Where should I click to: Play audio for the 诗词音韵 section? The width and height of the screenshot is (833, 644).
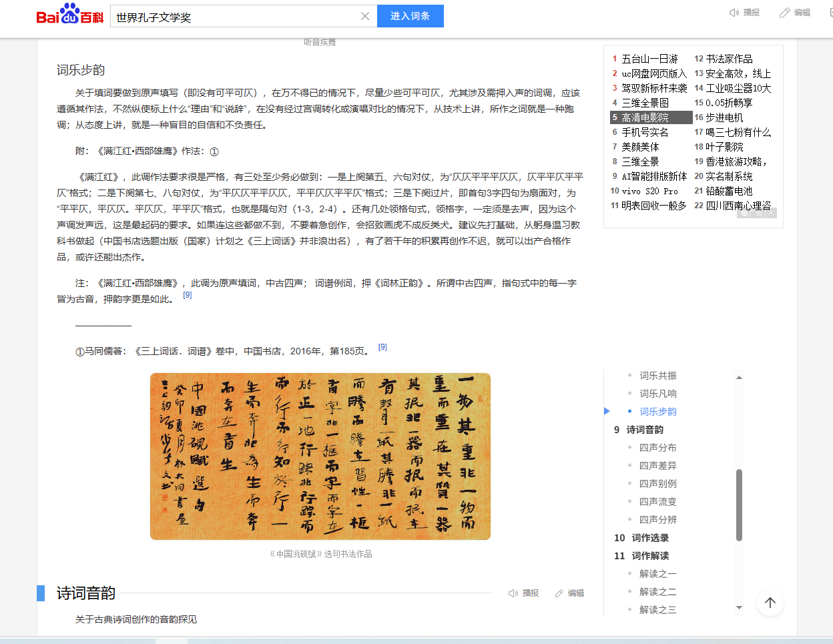pyautogui.click(x=513, y=593)
